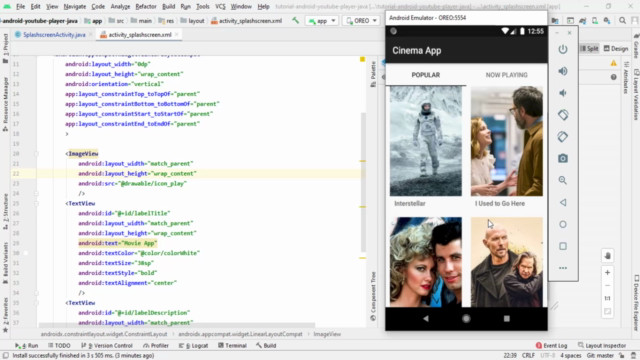Rotate emulator left
This screenshot has width=640, height=360.
[563, 115]
